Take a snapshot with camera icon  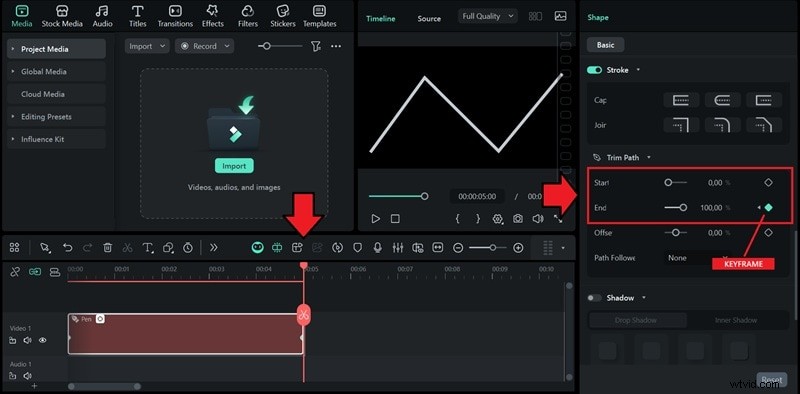(518, 219)
